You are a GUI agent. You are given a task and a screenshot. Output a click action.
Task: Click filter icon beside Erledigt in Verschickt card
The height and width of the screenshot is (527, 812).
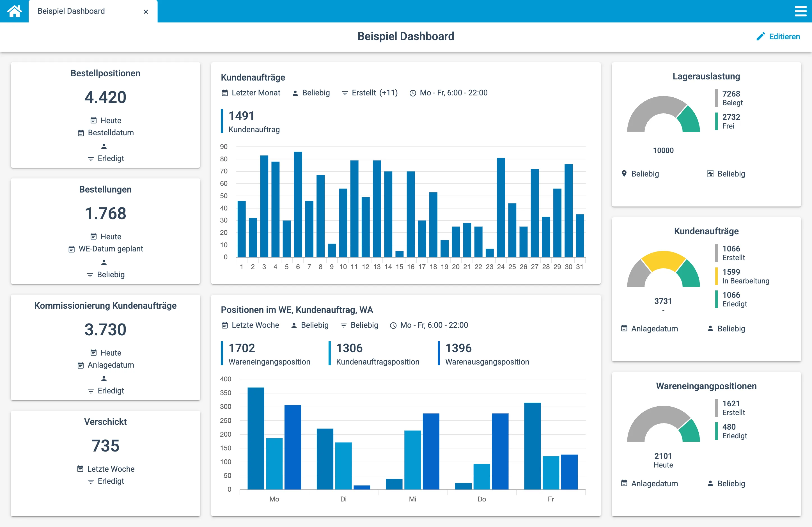[x=90, y=481]
